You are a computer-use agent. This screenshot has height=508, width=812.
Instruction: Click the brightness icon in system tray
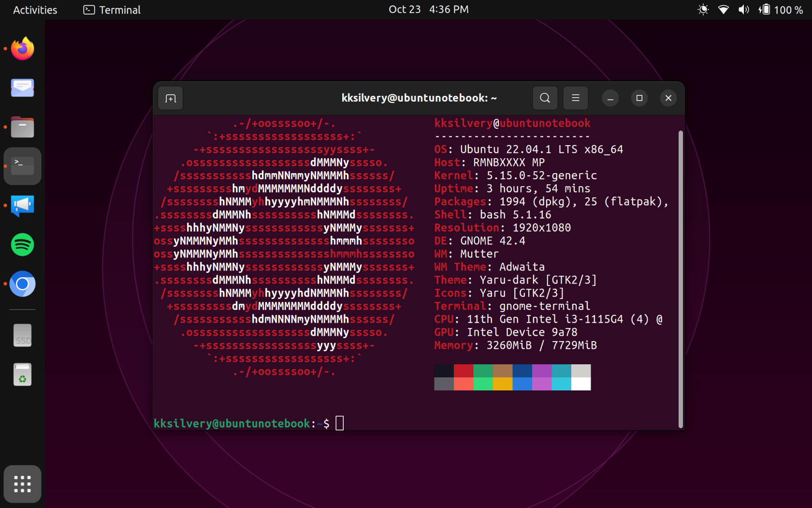pyautogui.click(x=703, y=10)
